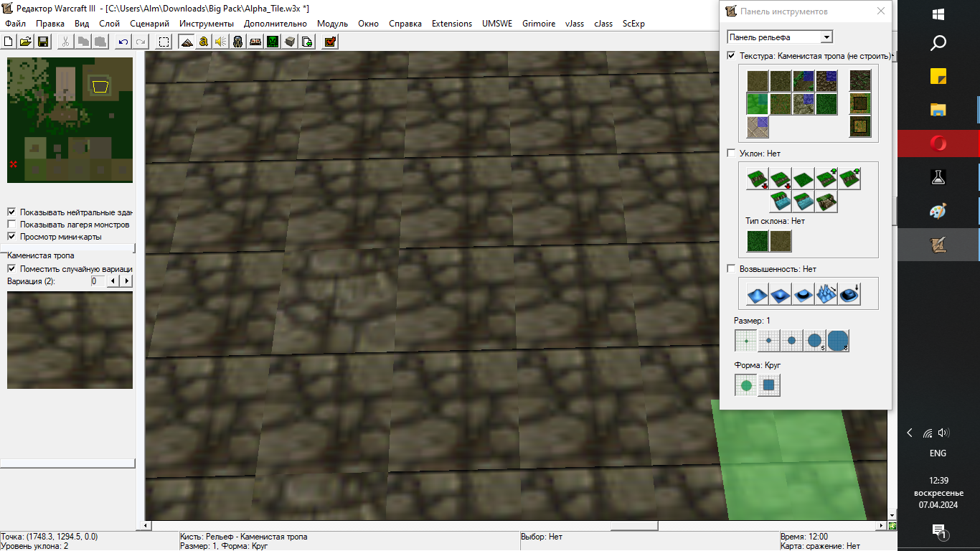Open the Object manager gray cube icon
The image size is (980, 551).
[x=290, y=42]
